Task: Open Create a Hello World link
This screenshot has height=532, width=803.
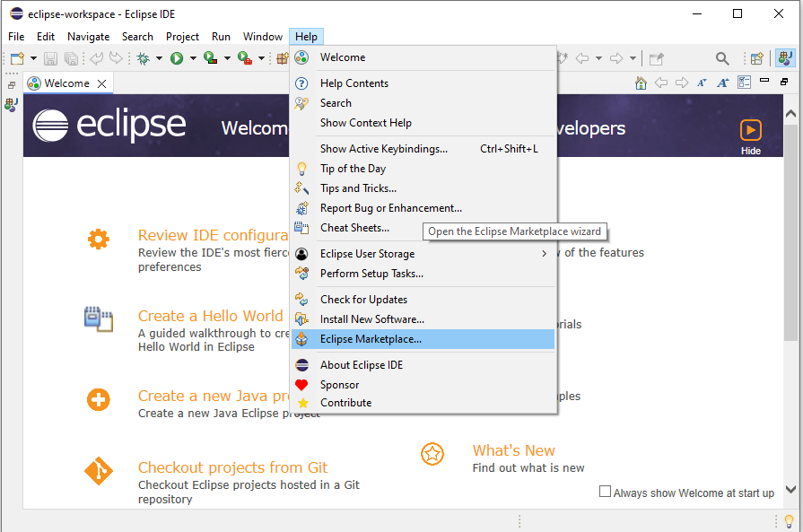Action: coord(211,316)
